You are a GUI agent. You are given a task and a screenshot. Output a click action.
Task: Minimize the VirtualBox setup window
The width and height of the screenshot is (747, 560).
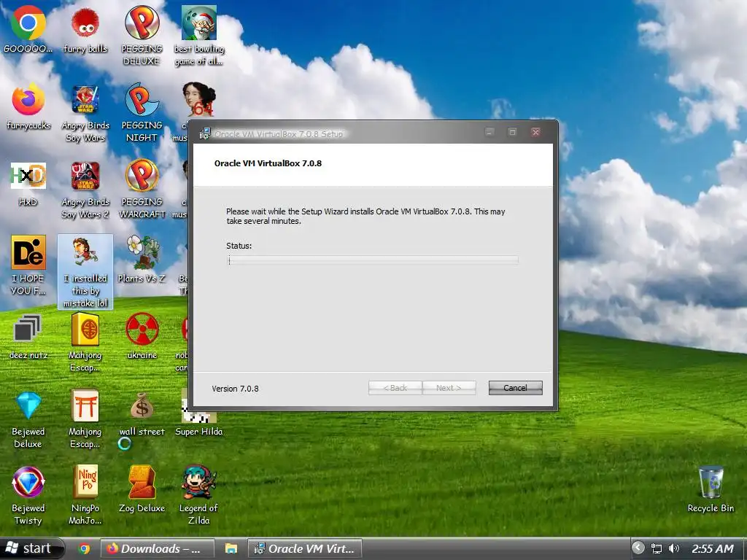489,132
